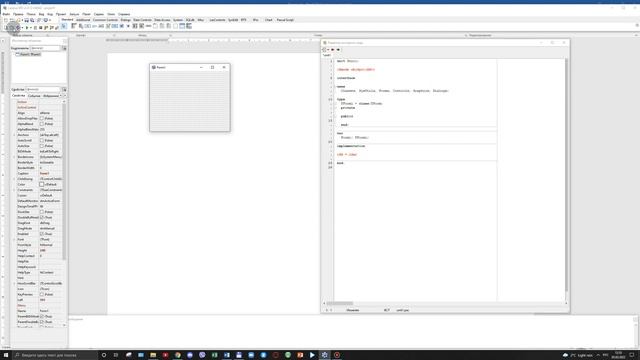Viewport: 640px width, 360px height.
Task: Select the TLabel component icon
Action: (94, 26)
